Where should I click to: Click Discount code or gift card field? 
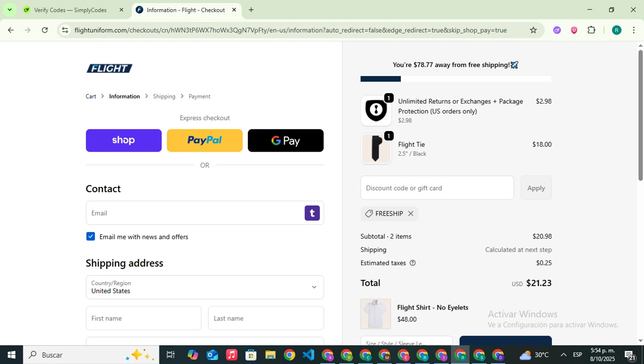[437, 188]
